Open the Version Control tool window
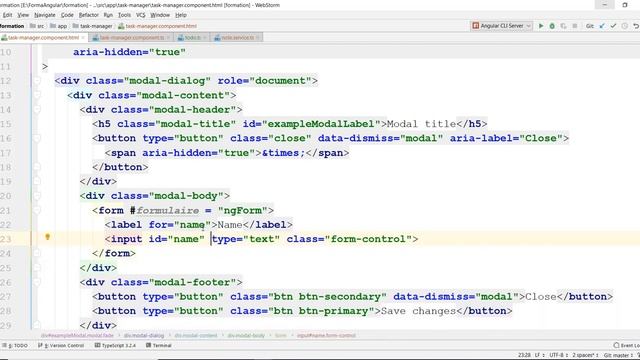The height and width of the screenshot is (360, 640). pyautogui.click(x=61, y=345)
